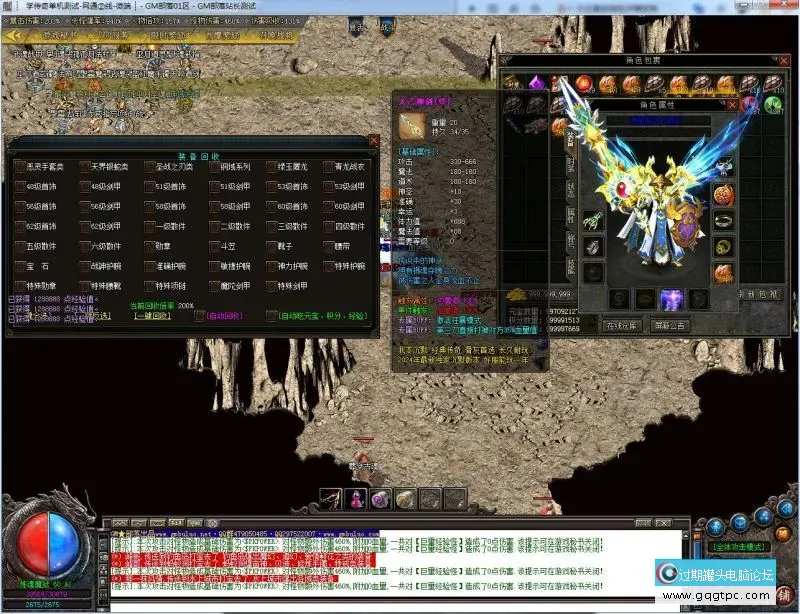Click the ring slot in the character panel
This screenshot has width=800, height=614.
click(724, 220)
